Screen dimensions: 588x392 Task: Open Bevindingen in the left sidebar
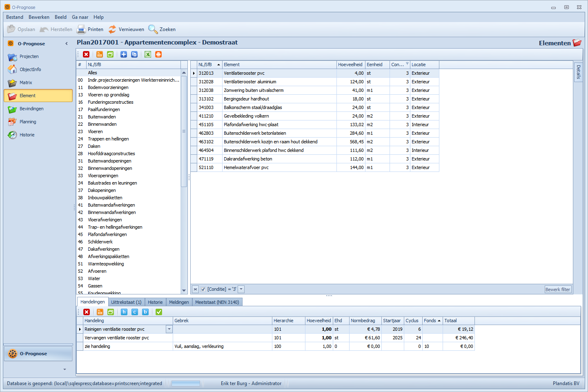coord(31,109)
